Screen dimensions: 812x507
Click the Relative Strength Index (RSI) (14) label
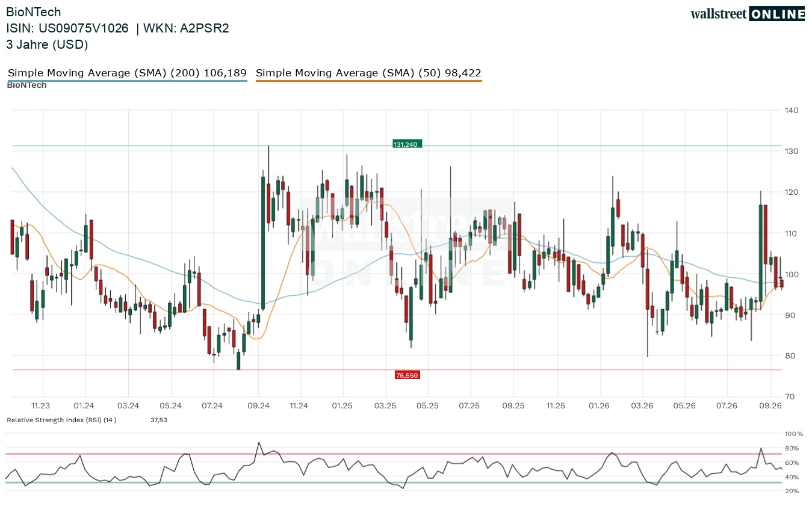tap(61, 420)
